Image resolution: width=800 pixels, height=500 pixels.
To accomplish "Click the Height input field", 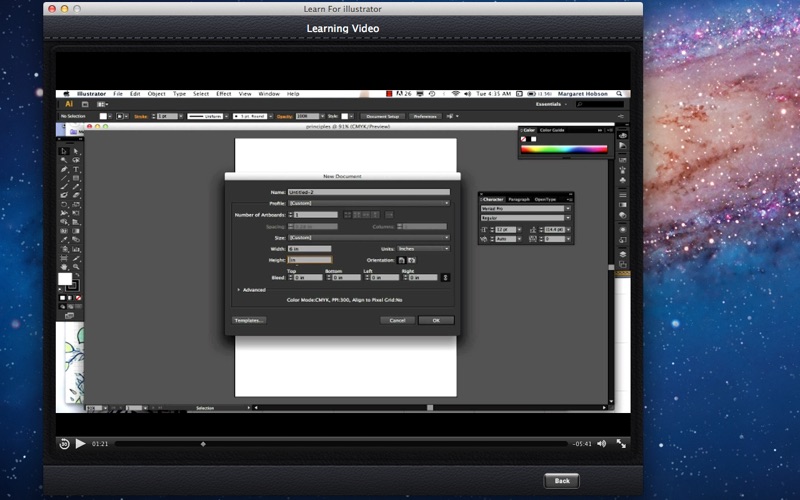I will coord(310,260).
